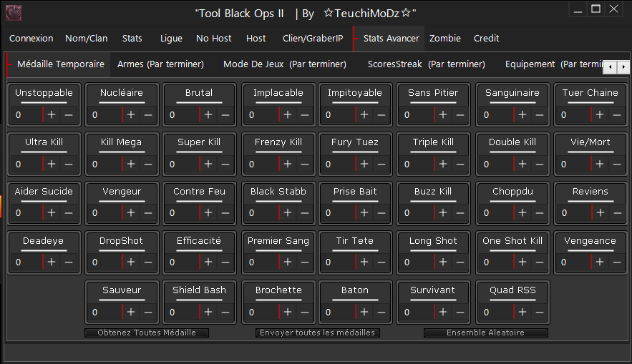Image resolution: width=632 pixels, height=364 pixels.
Task: Increase Quad RSS medal count
Action: coord(522,312)
